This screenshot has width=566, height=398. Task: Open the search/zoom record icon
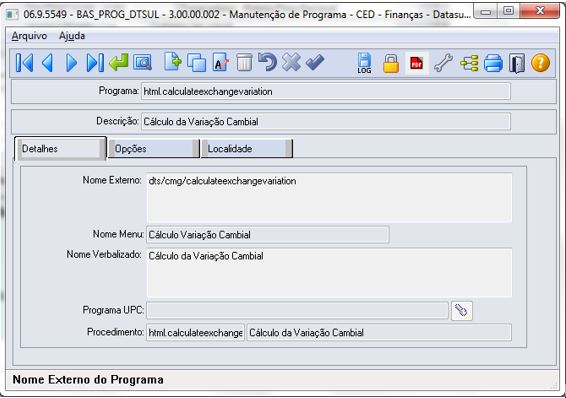(143, 63)
